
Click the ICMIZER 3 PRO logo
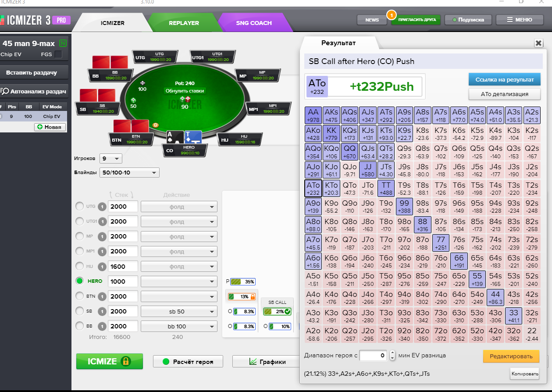[35, 20]
